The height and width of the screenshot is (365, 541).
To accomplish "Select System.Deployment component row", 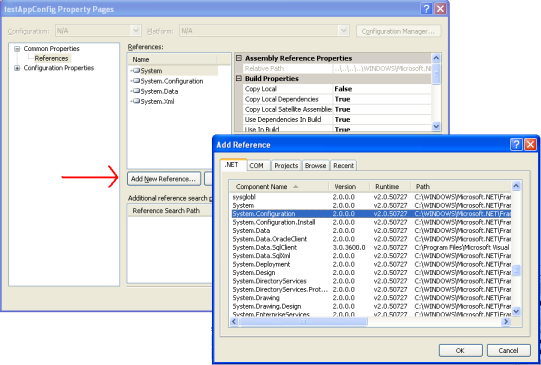I will pos(371,264).
